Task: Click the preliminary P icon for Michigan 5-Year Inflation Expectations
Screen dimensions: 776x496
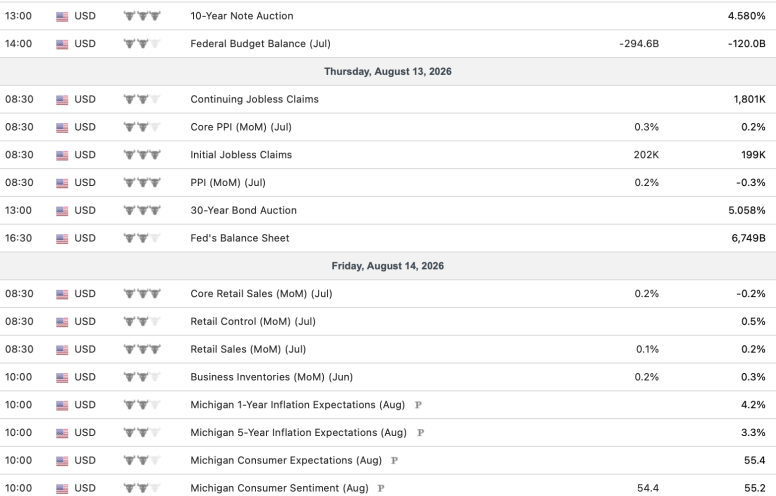Action: (420, 433)
